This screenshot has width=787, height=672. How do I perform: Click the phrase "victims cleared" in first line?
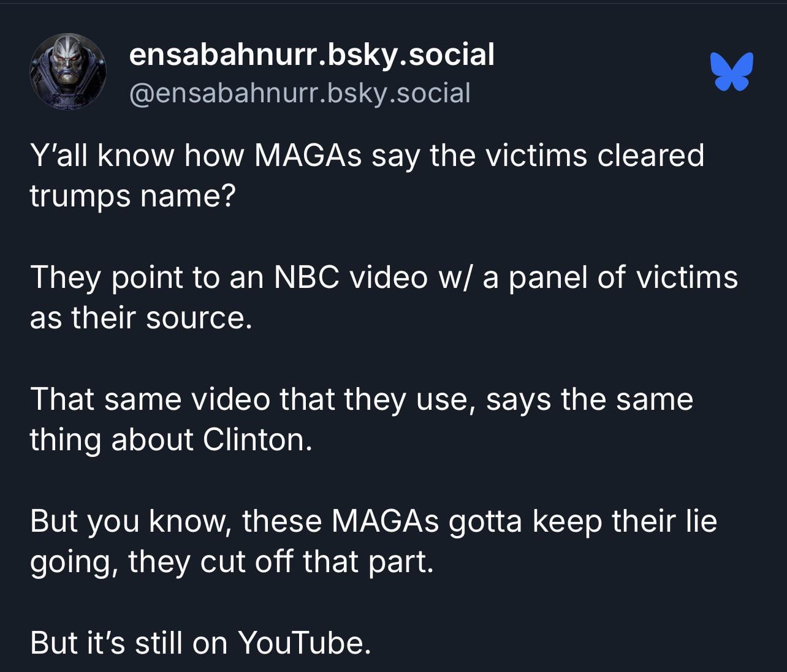coord(595,155)
